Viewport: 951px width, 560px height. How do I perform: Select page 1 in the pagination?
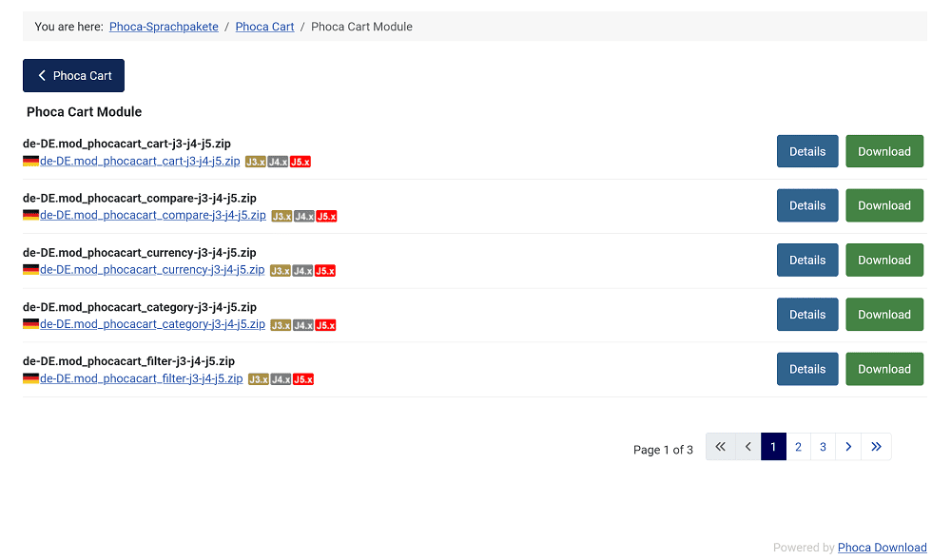click(773, 447)
